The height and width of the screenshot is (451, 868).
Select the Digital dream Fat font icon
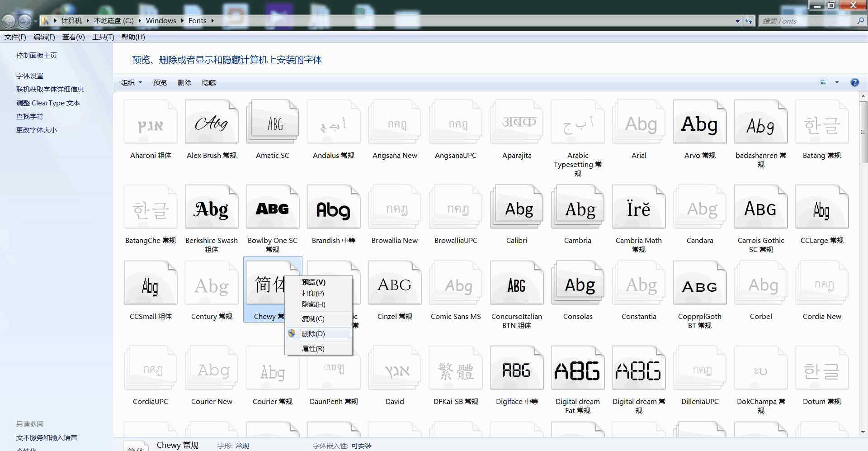pos(578,368)
